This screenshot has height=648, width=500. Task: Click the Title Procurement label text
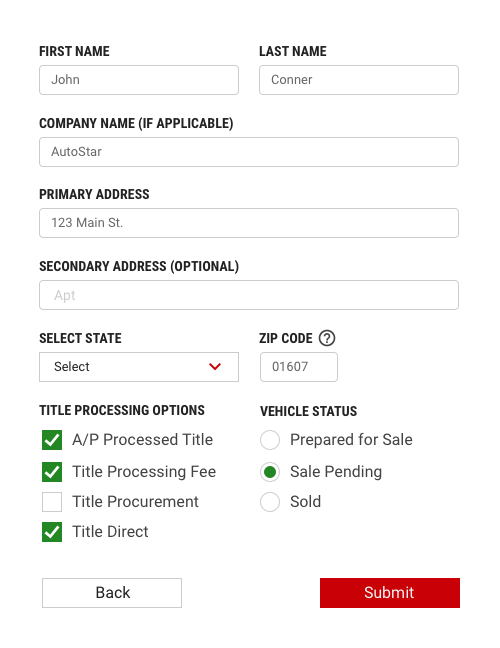pos(136,502)
